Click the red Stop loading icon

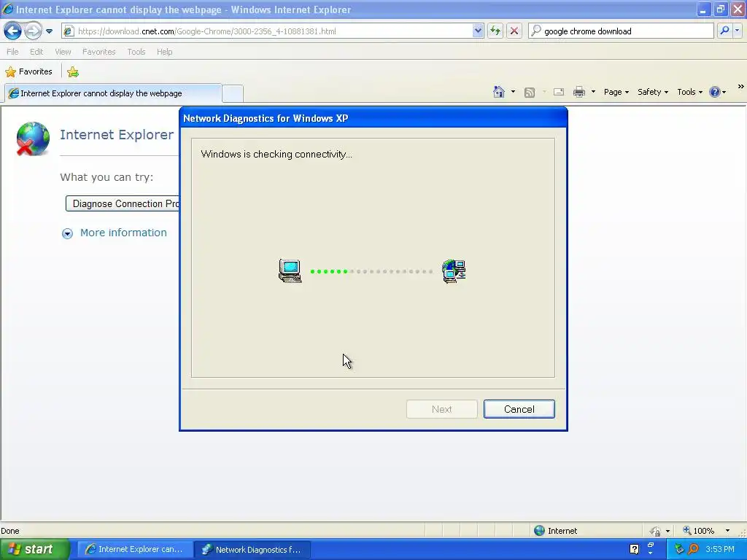coord(514,31)
